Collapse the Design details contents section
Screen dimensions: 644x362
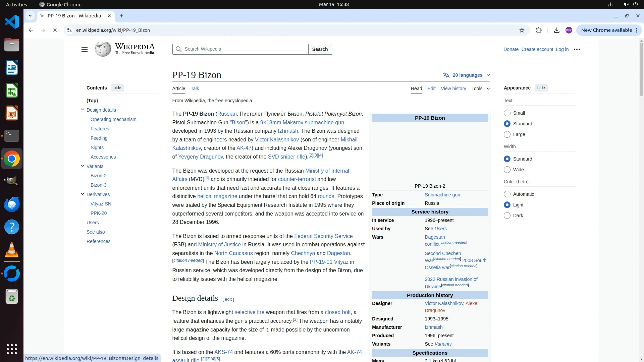[x=83, y=110]
